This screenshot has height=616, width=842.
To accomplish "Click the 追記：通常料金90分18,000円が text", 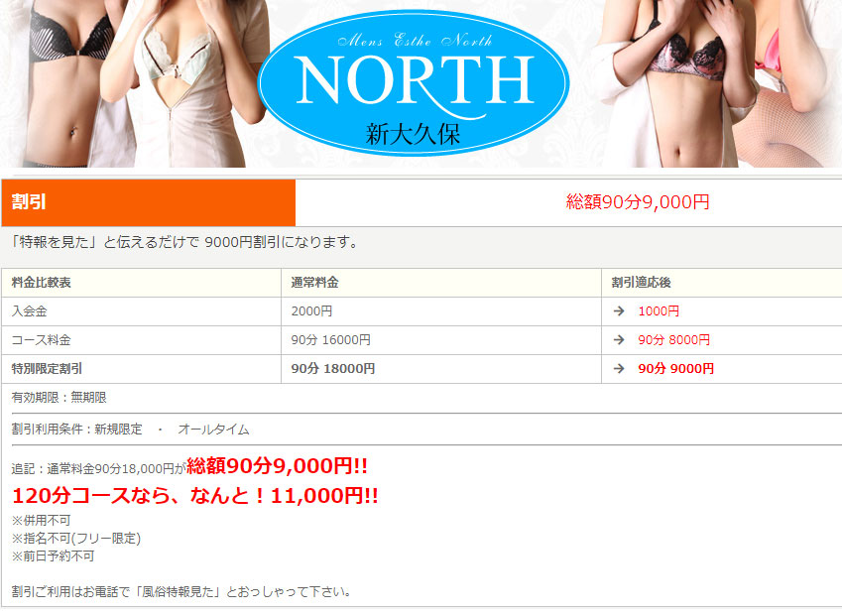I will click(x=99, y=469).
